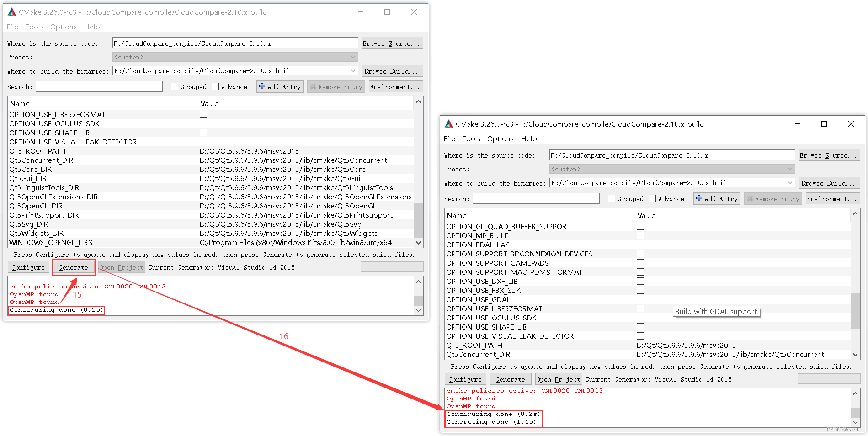
Task: Click Browse Build button in right window
Action: point(829,183)
